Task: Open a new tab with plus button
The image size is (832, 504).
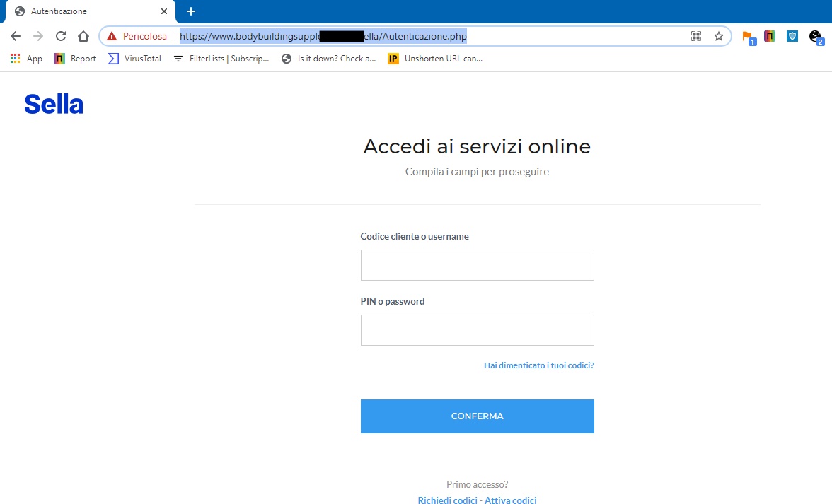Action: pyautogui.click(x=191, y=11)
